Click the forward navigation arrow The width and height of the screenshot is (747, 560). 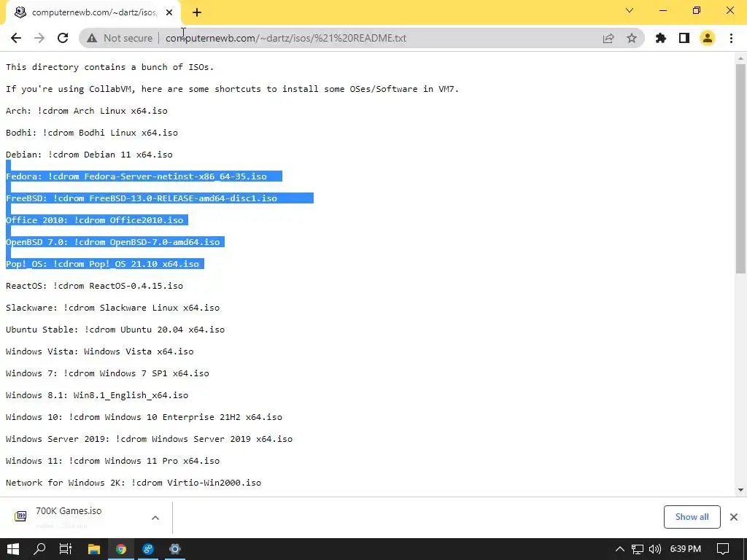[39, 38]
